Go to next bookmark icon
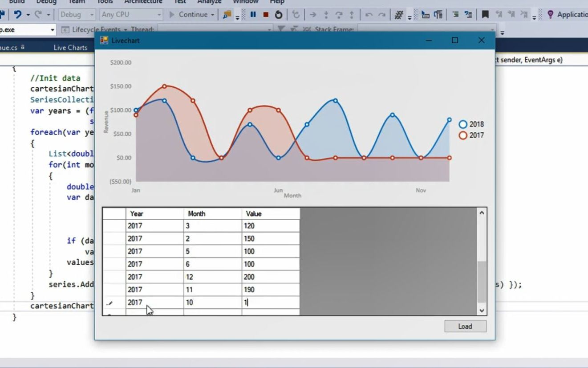The image size is (588, 368). click(511, 14)
